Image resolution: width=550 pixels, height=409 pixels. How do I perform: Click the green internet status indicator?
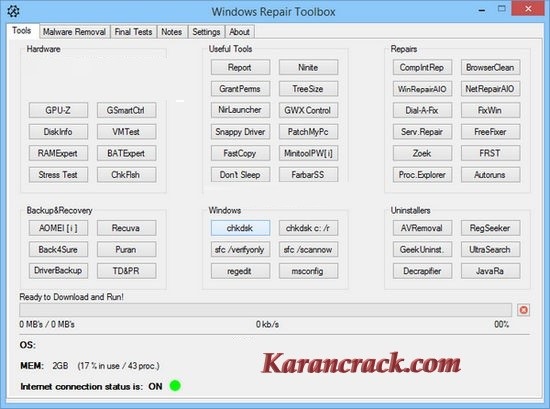(175, 385)
